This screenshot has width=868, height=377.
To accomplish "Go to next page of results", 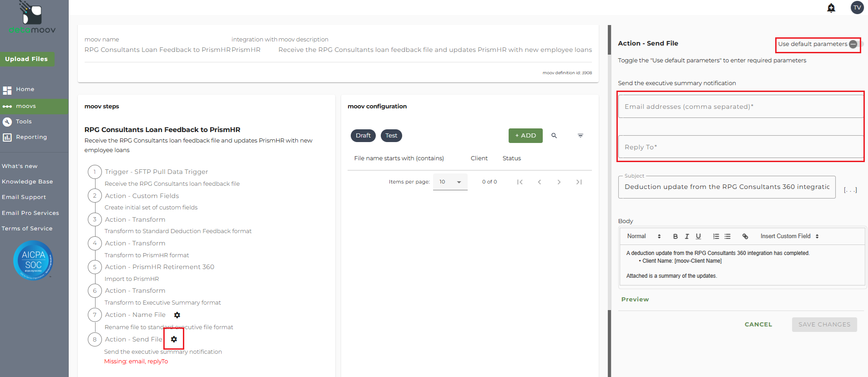I will click(x=559, y=182).
